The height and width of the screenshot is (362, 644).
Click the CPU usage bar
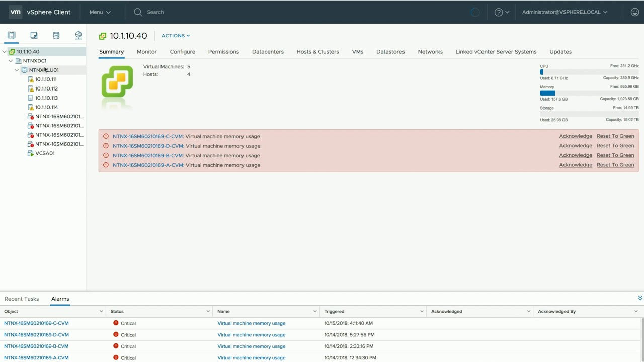click(x=589, y=72)
